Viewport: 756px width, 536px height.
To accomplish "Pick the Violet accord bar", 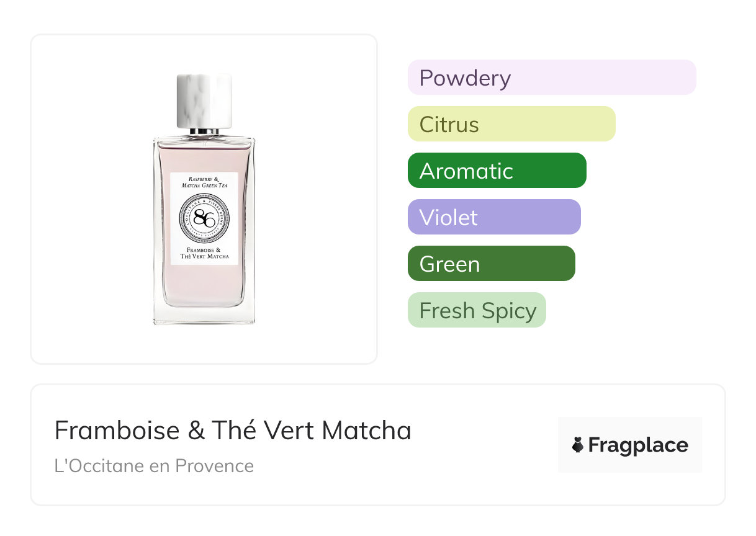I will [x=493, y=217].
